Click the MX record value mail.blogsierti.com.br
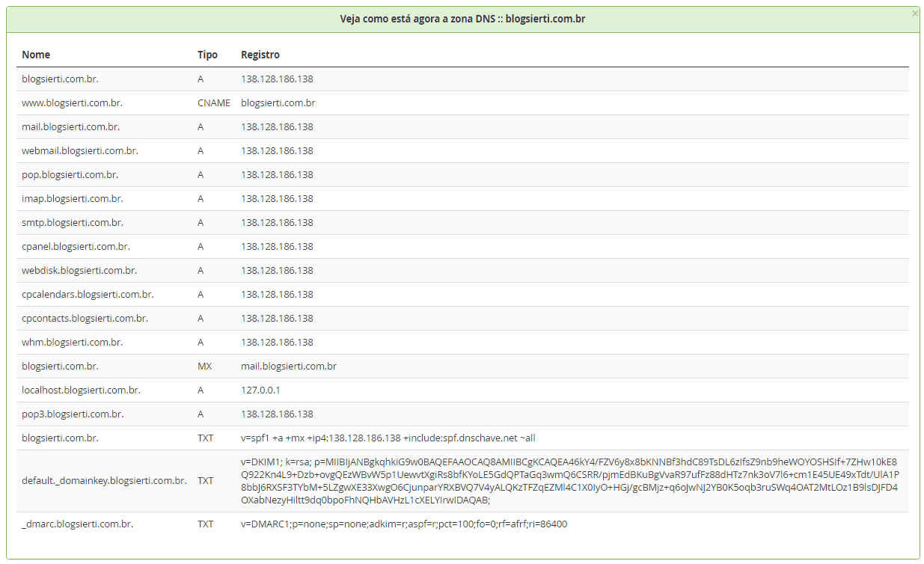 point(288,366)
